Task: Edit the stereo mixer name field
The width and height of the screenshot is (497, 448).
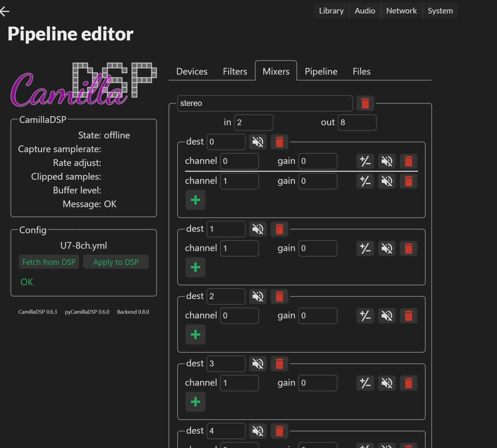Action: coord(265,103)
